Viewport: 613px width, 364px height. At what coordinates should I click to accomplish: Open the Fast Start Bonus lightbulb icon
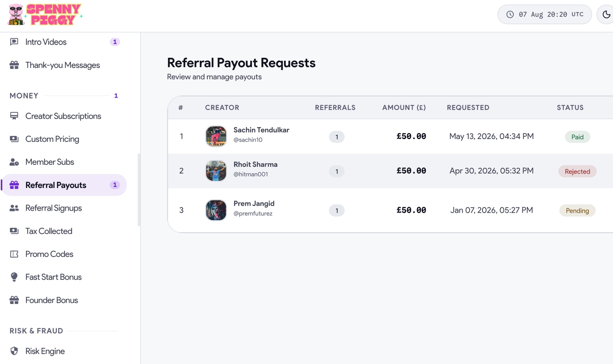[14, 277]
